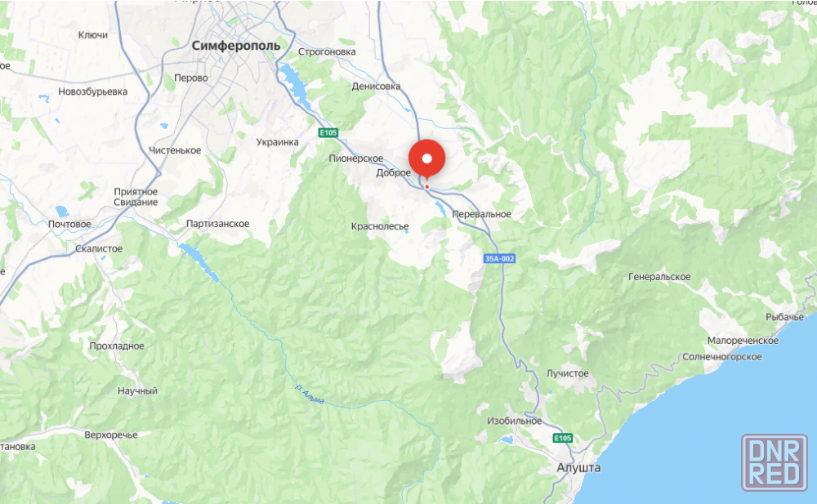Click the DNR RED watermark logo

[775, 463]
